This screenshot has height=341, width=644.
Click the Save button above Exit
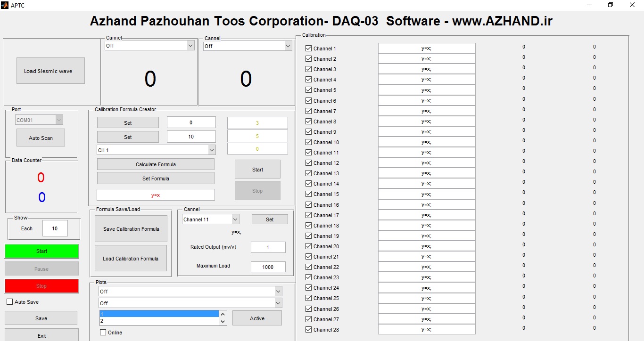[41, 318]
